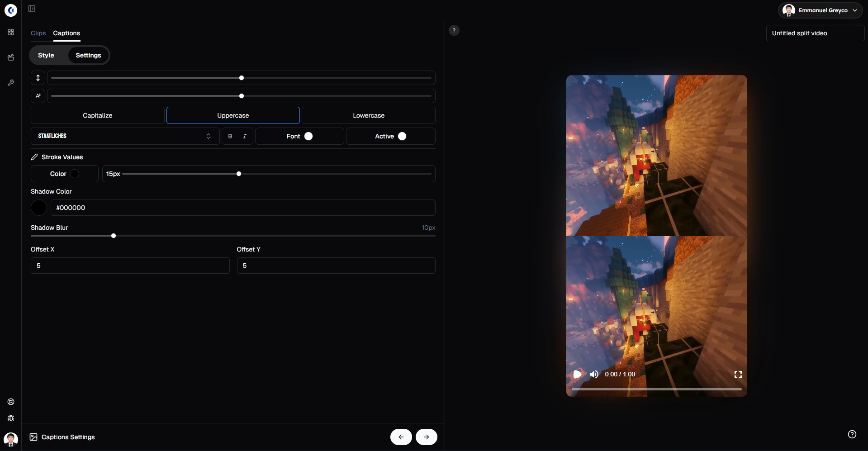Click the Captions Settings image icon

pos(33,437)
